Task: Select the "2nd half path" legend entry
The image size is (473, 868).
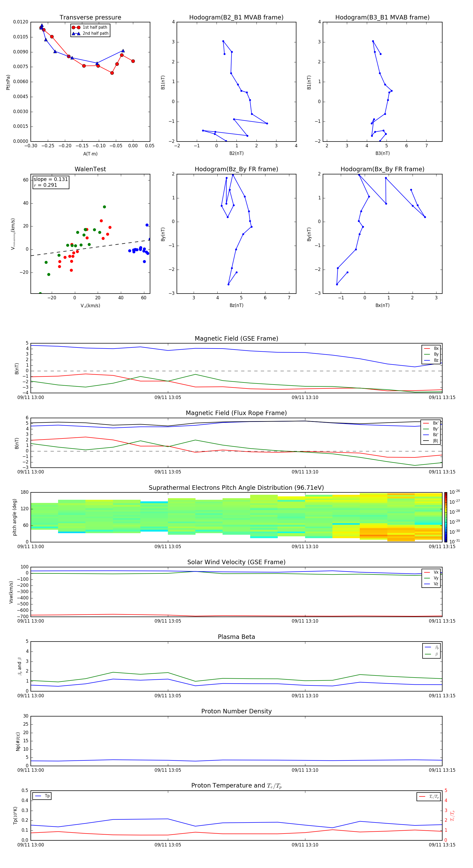Action: click(x=90, y=33)
